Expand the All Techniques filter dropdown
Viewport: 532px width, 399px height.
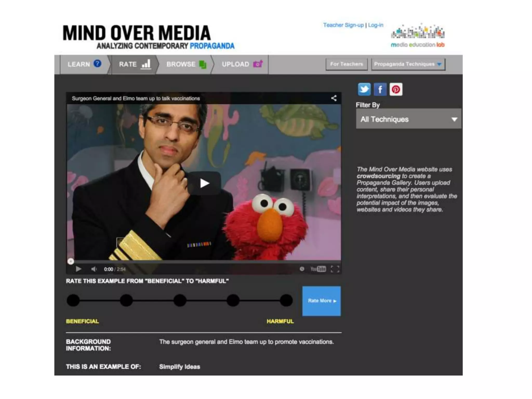[408, 119]
